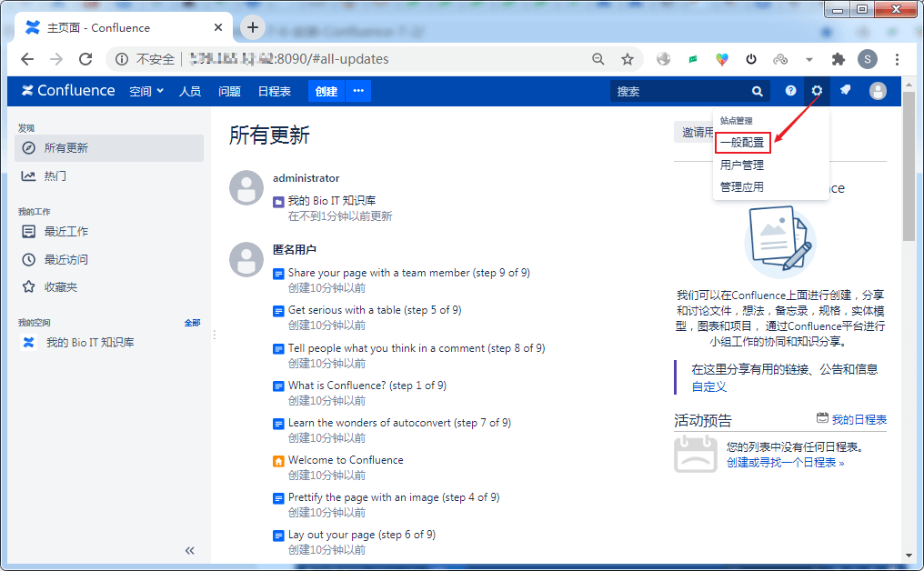This screenshot has width=924, height=571.
Task: Click the calendar icon beside 我的日程表
Action: click(x=822, y=417)
